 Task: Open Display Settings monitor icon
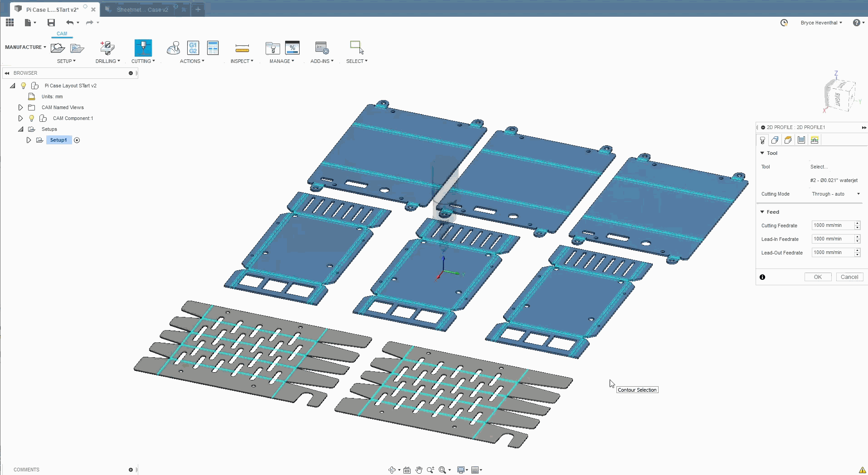(x=461, y=470)
